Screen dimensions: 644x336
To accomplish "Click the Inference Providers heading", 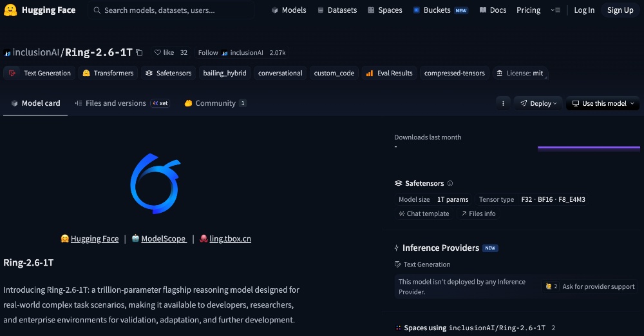I will [x=440, y=248].
